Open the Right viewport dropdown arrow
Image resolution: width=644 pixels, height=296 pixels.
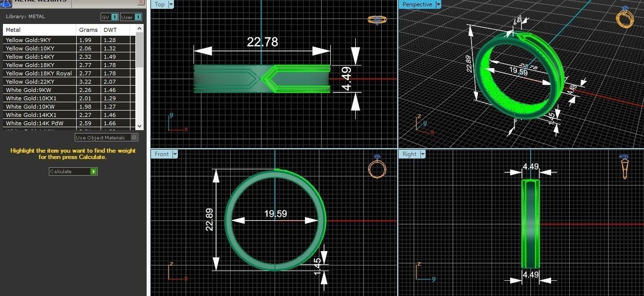pyautogui.click(x=422, y=154)
